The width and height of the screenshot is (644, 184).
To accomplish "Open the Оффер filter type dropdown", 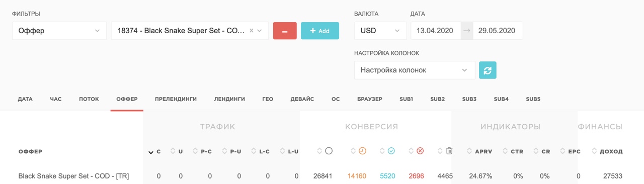I will pyautogui.click(x=59, y=31).
